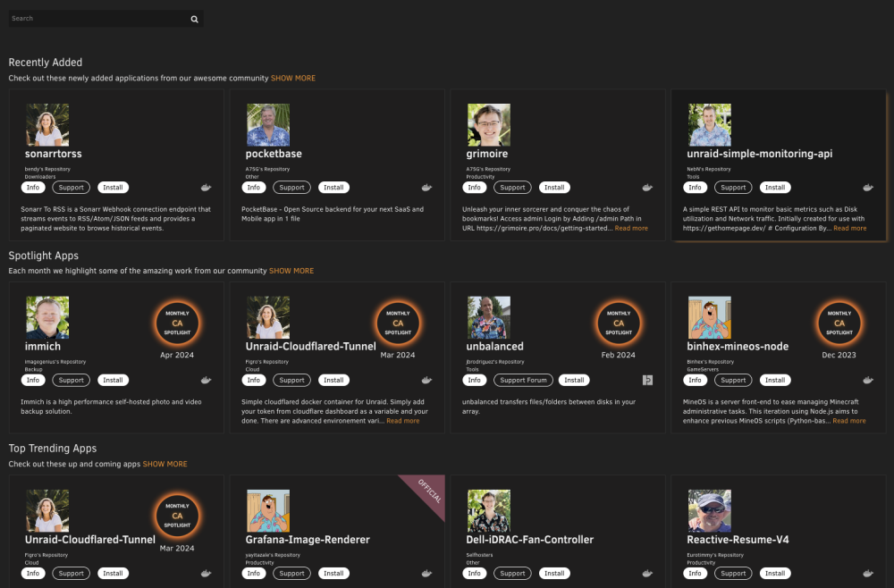
Task: Click docker icon on Grafana-Image-Renderer card
Action: [426, 573]
